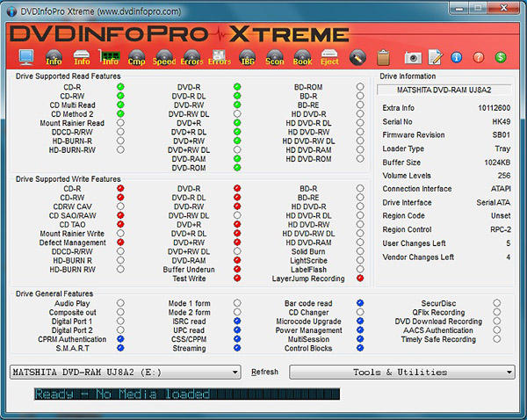This screenshot has width=527, height=420.
Task: Open the disc-shaped Errors scan tool
Action: click(x=191, y=57)
